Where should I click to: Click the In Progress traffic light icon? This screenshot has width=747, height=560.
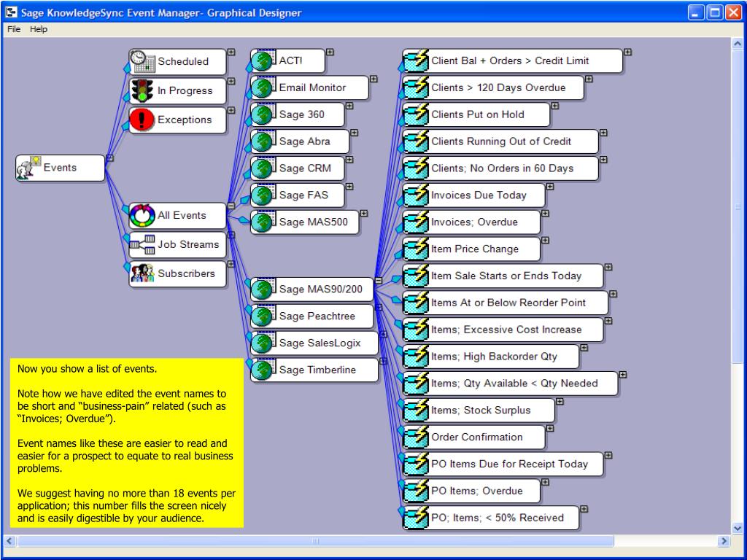(x=142, y=90)
